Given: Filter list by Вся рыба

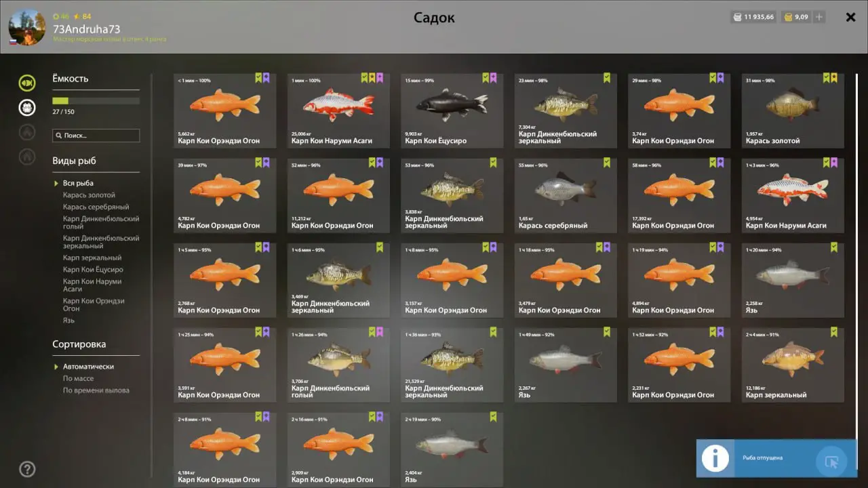Looking at the screenshot, I should click(78, 183).
